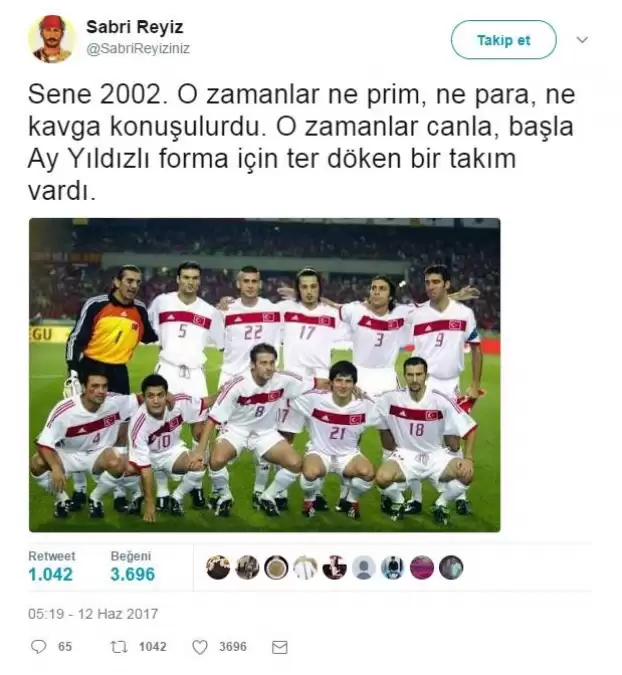The height and width of the screenshot is (675, 622).
Task: Click the last liker avatar in row
Action: pyautogui.click(x=451, y=567)
